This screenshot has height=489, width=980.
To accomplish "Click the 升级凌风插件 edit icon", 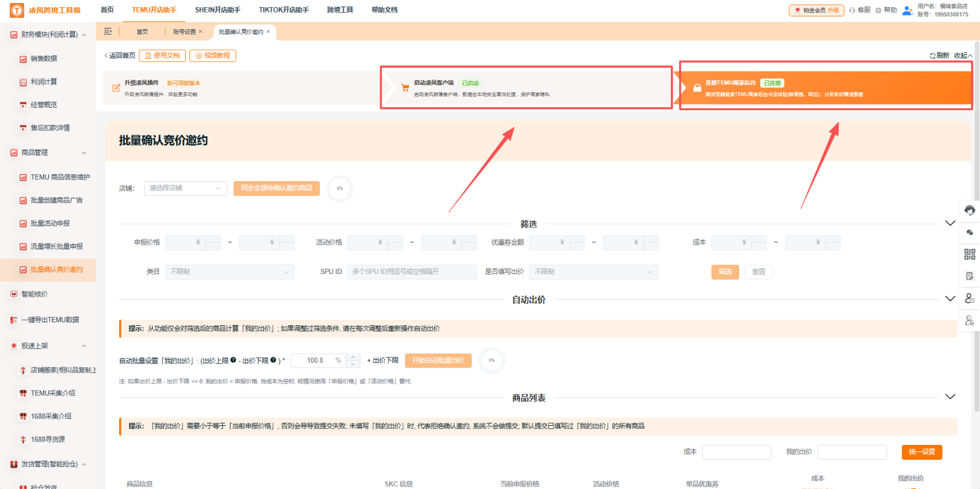I will (x=116, y=88).
